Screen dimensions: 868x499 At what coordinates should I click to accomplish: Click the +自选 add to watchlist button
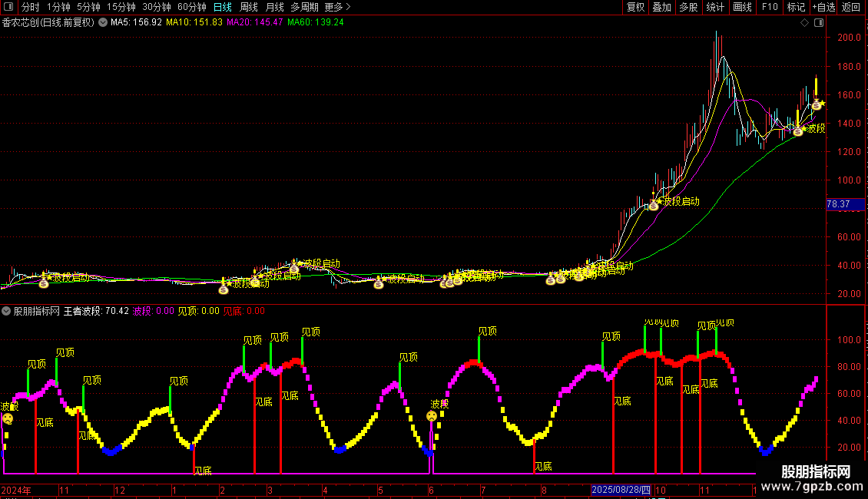pyautogui.click(x=823, y=7)
